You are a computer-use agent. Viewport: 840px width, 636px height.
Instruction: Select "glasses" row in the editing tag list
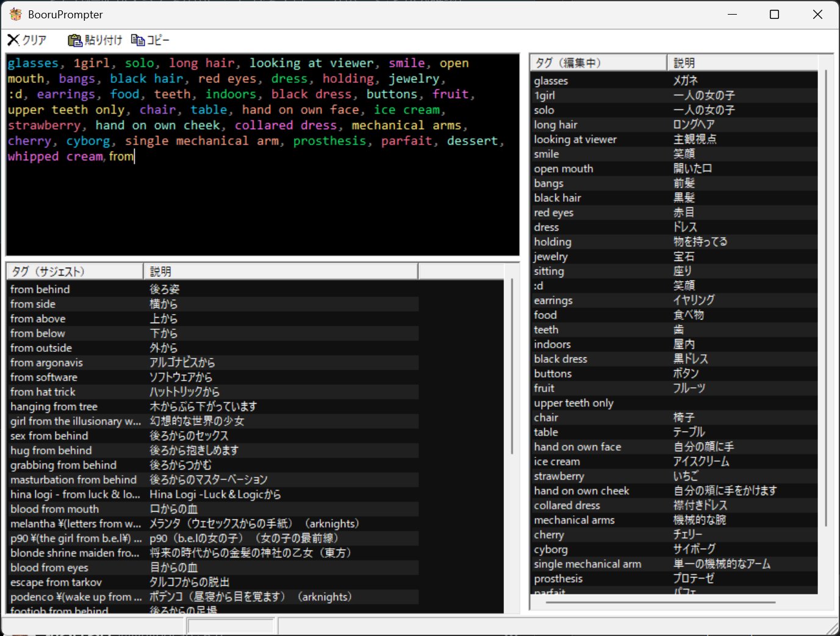[x=674, y=80]
